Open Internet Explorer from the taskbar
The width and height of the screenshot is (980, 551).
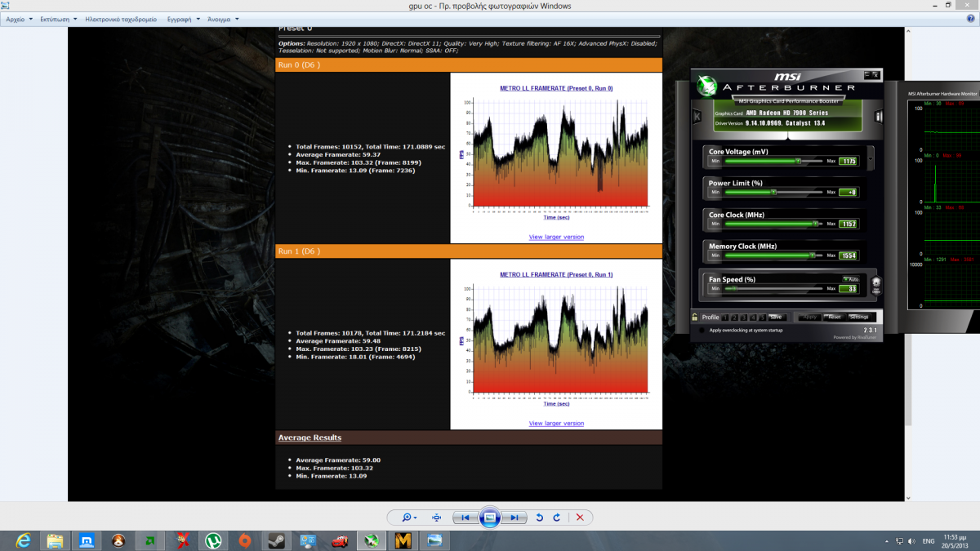23,540
